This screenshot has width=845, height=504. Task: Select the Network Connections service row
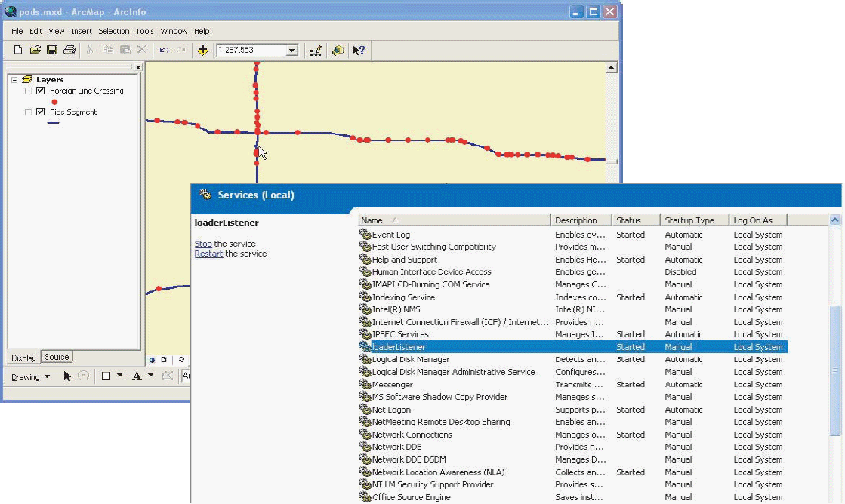(572, 435)
